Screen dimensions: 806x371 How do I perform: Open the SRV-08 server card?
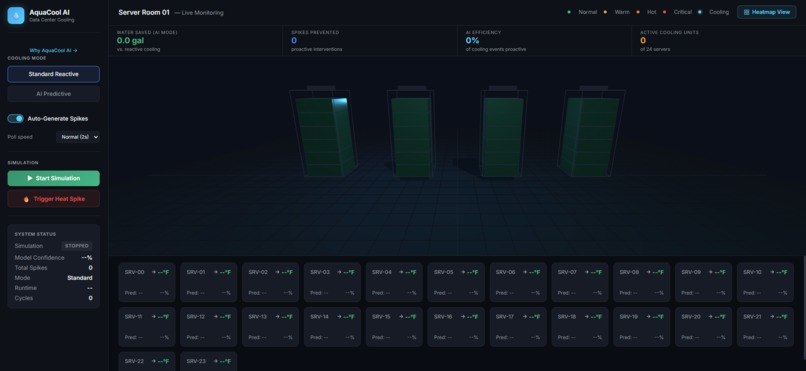pyautogui.click(x=642, y=282)
